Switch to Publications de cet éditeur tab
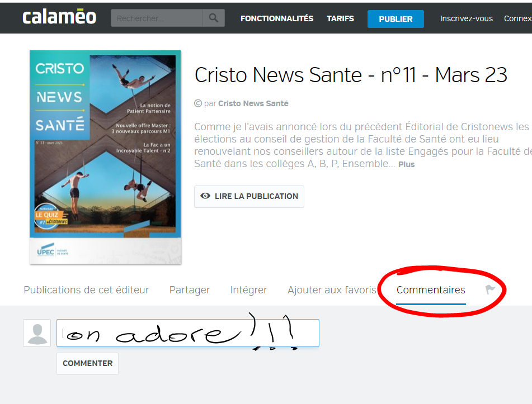Screen dimensions: 532x404 [86, 290]
